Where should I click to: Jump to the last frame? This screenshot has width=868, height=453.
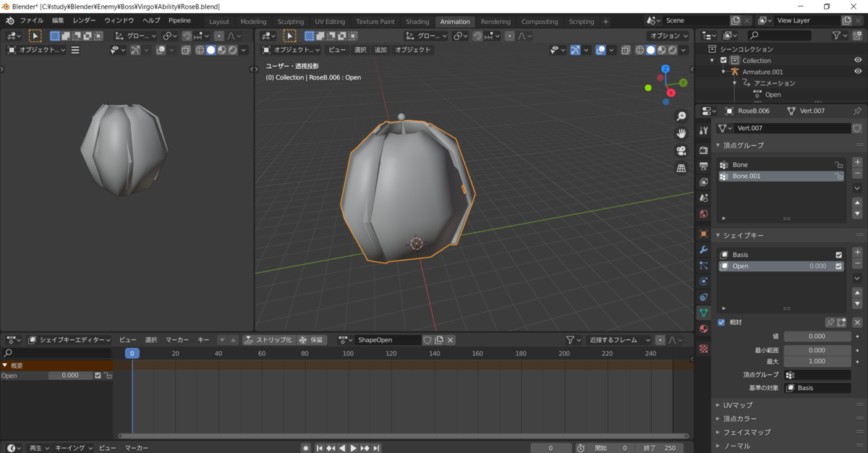point(377,448)
